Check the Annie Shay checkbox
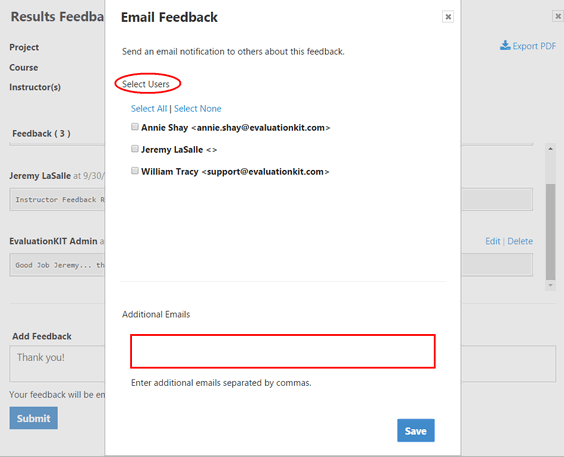The height and width of the screenshot is (457, 564). click(x=135, y=127)
